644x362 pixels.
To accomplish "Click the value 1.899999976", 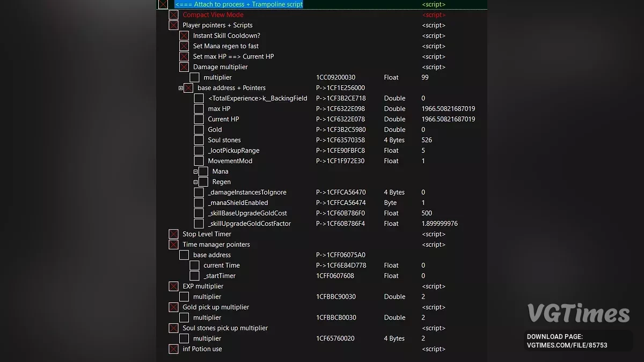I will coord(440,224).
